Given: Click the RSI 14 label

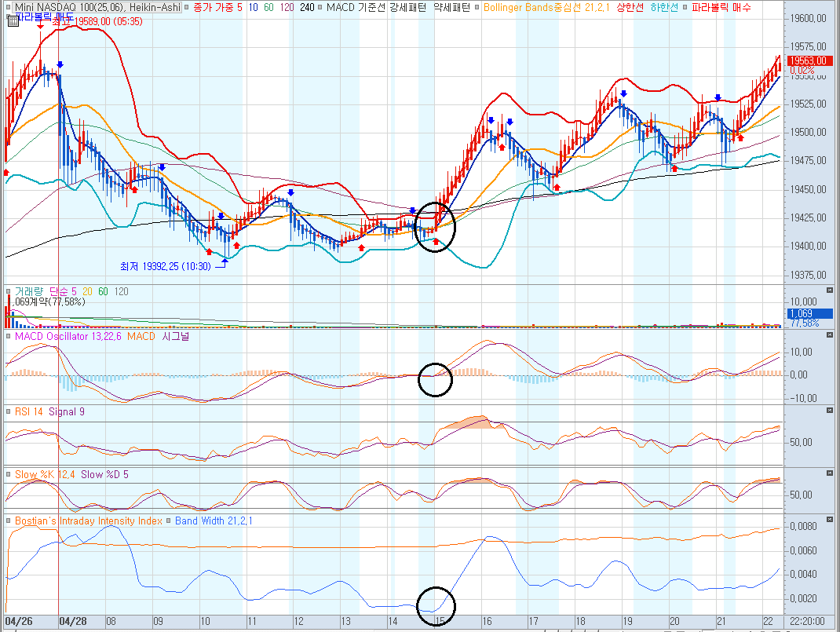Looking at the screenshot, I should pyautogui.click(x=29, y=412).
